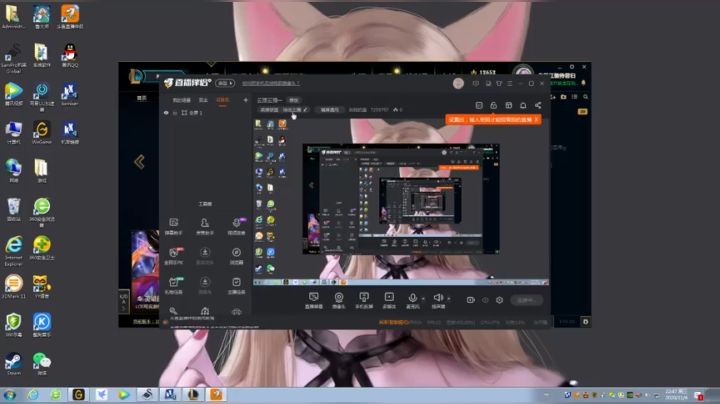Open the message icon in companion title bar
Image resolution: width=720 pixels, height=404 pixels.
[476, 84]
